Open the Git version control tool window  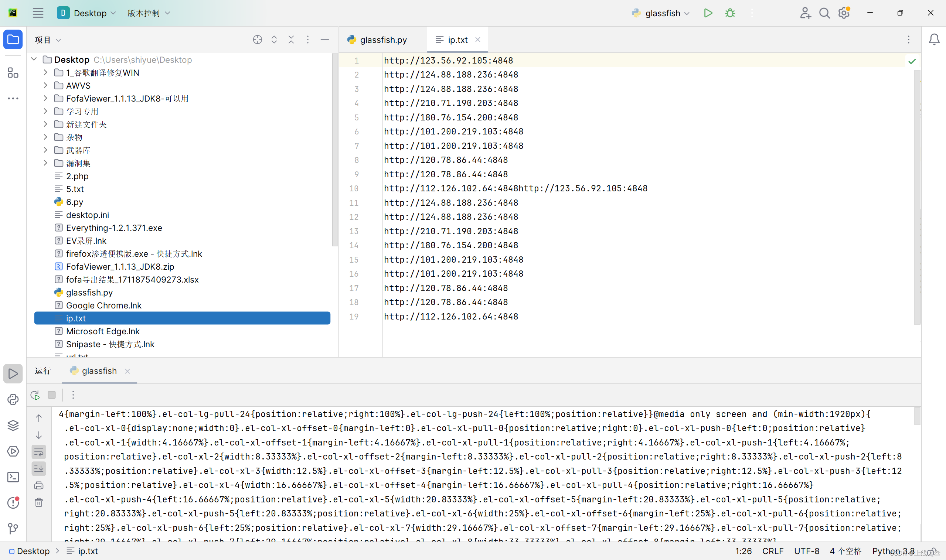tap(13, 528)
